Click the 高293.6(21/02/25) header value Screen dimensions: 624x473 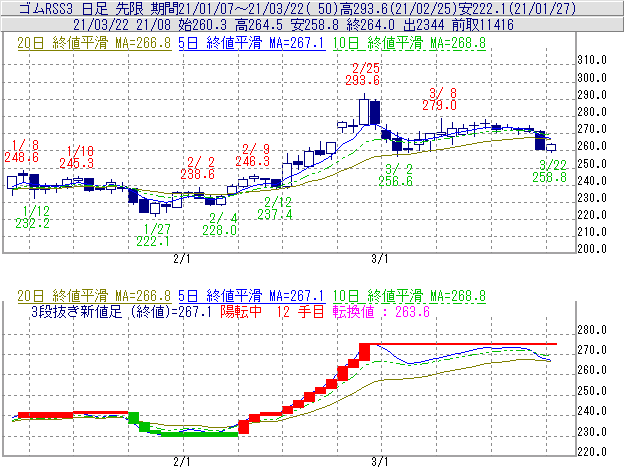[398, 8]
